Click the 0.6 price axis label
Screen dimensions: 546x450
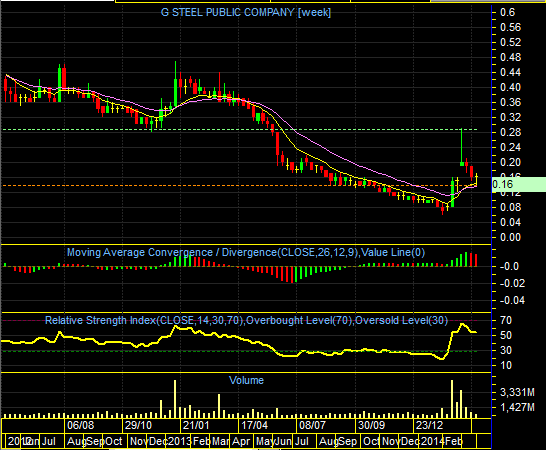coord(507,12)
